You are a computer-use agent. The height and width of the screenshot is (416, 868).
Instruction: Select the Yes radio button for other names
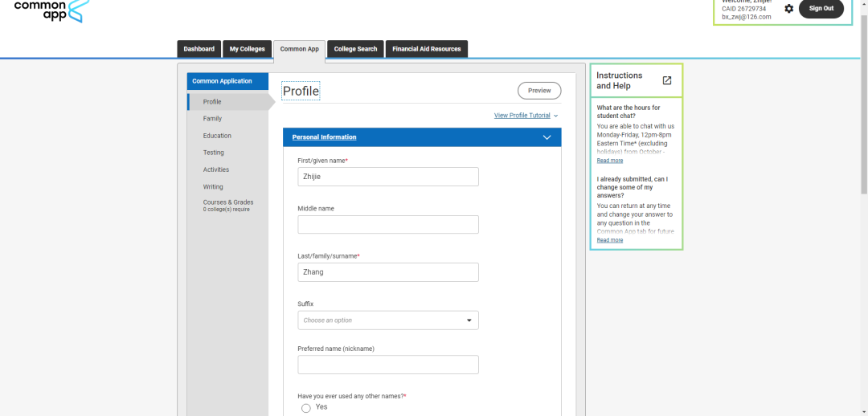[306, 408]
